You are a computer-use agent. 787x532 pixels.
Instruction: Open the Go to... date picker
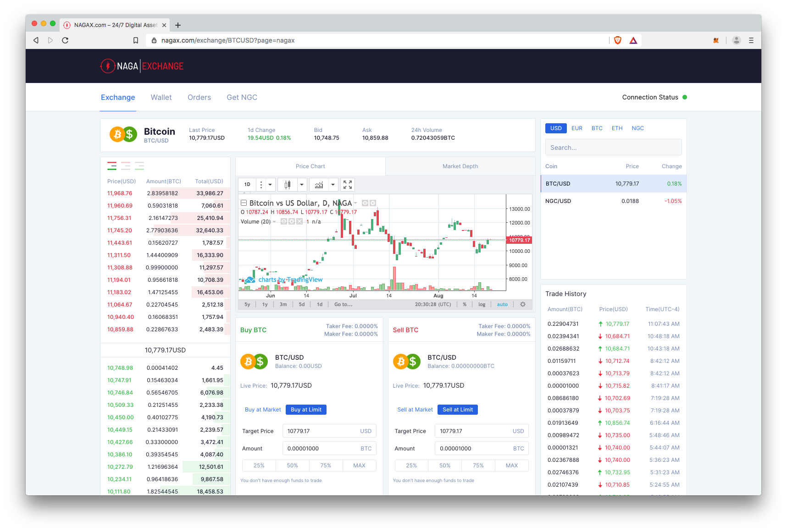pos(344,304)
